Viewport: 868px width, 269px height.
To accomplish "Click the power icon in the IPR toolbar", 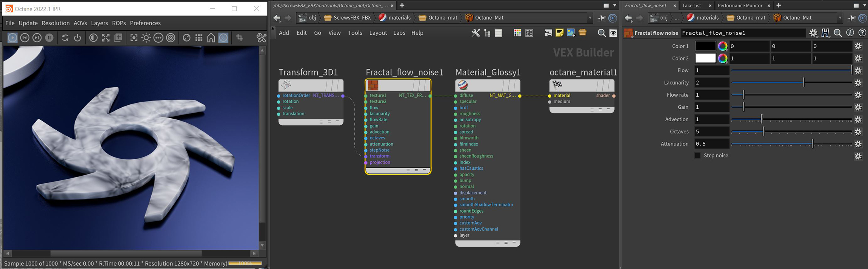I will point(77,38).
